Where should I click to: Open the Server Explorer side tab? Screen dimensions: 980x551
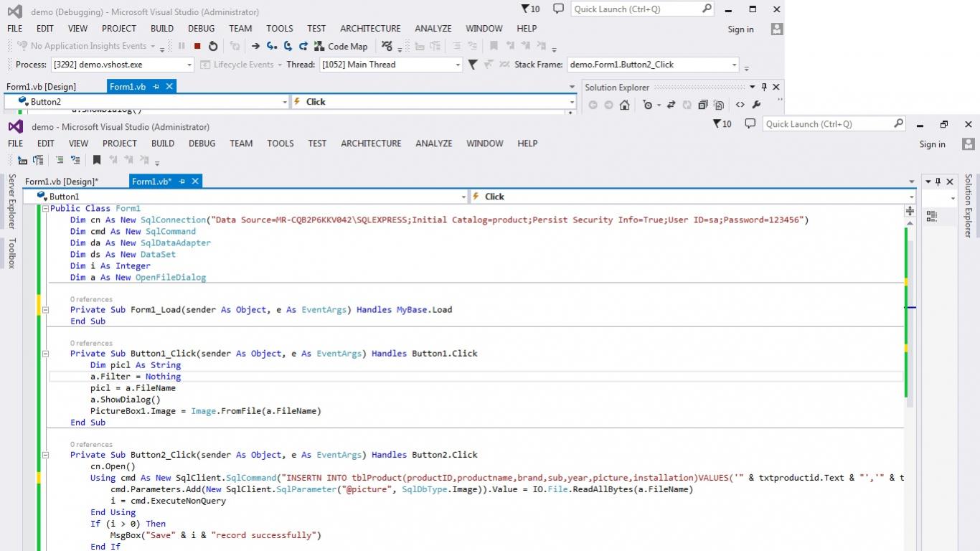click(x=11, y=202)
